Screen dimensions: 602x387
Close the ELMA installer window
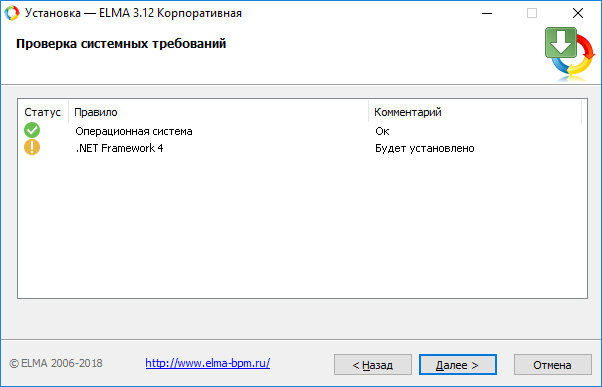(x=578, y=13)
